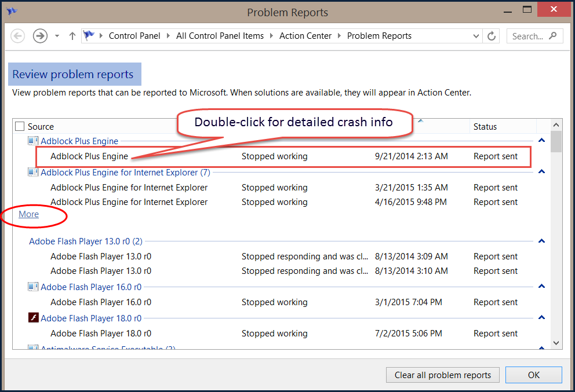
Task: Go up one level with Up arrow
Action: tap(72, 36)
